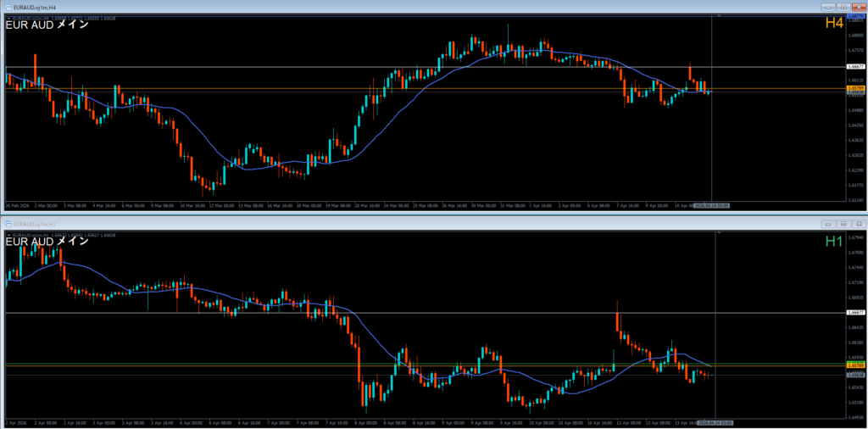Select the 1.66677 price label in H1 chart

click(855, 313)
